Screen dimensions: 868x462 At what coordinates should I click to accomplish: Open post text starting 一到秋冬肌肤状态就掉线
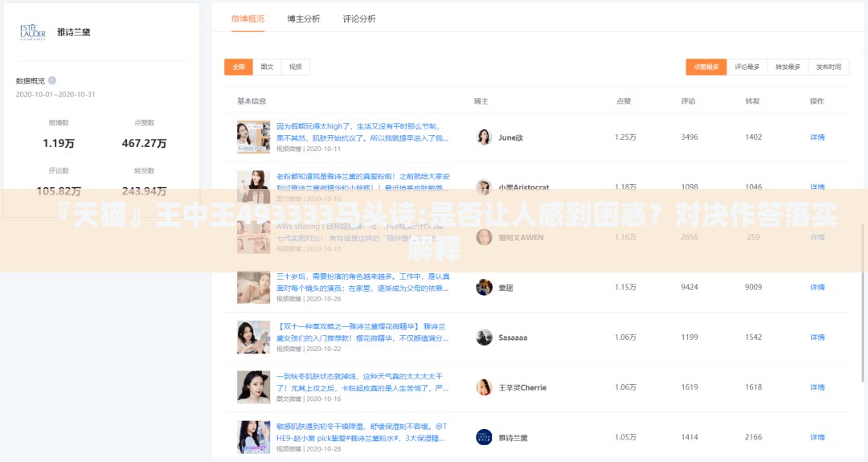[362, 382]
